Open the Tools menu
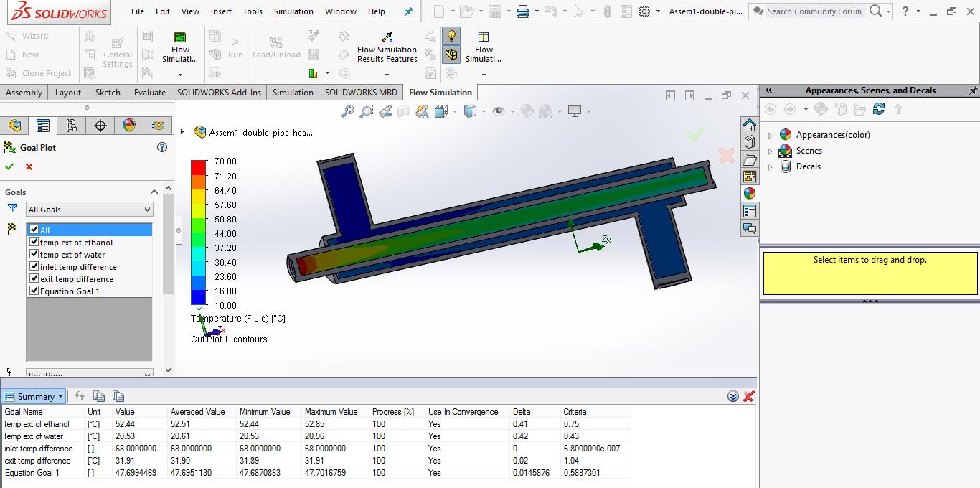Image resolution: width=980 pixels, height=488 pixels. 253,11
